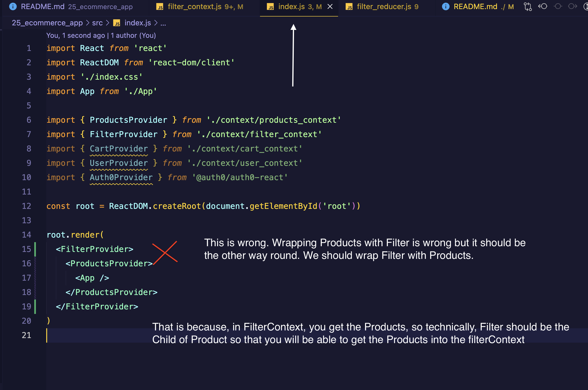The width and height of the screenshot is (588, 390).
Task: Click the JS file icon in the breadcrumb
Action: [117, 23]
